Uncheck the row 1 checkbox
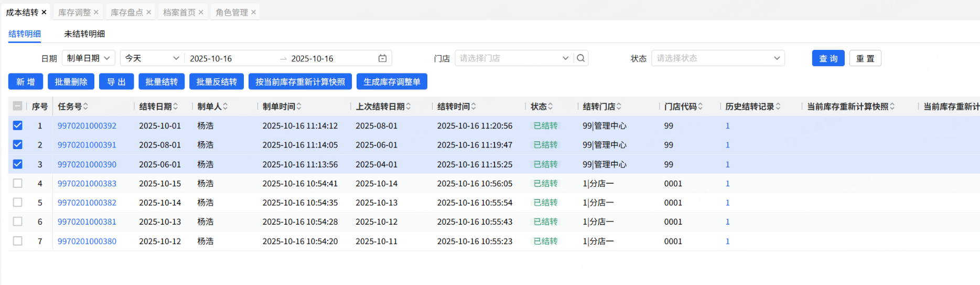This screenshot has height=285, width=980. [18, 125]
